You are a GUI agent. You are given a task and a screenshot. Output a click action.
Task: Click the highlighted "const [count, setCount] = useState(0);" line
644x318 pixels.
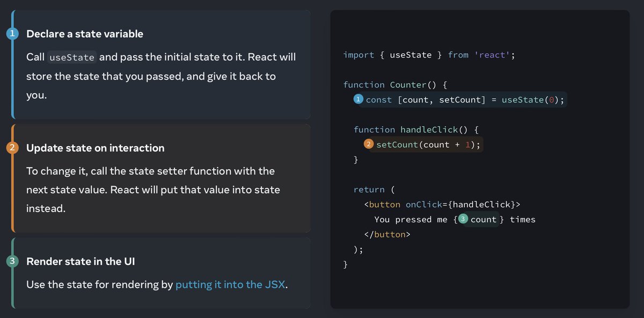pos(465,100)
